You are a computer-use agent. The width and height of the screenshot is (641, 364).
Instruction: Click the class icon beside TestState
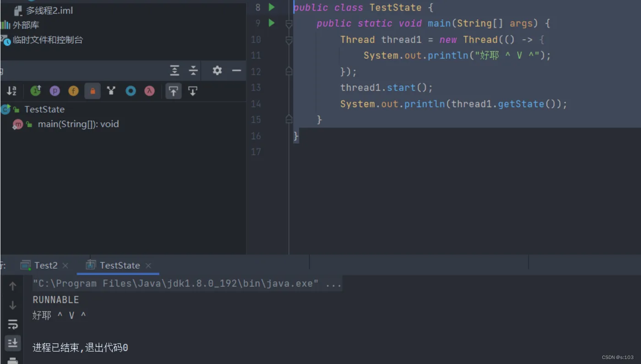(6, 109)
